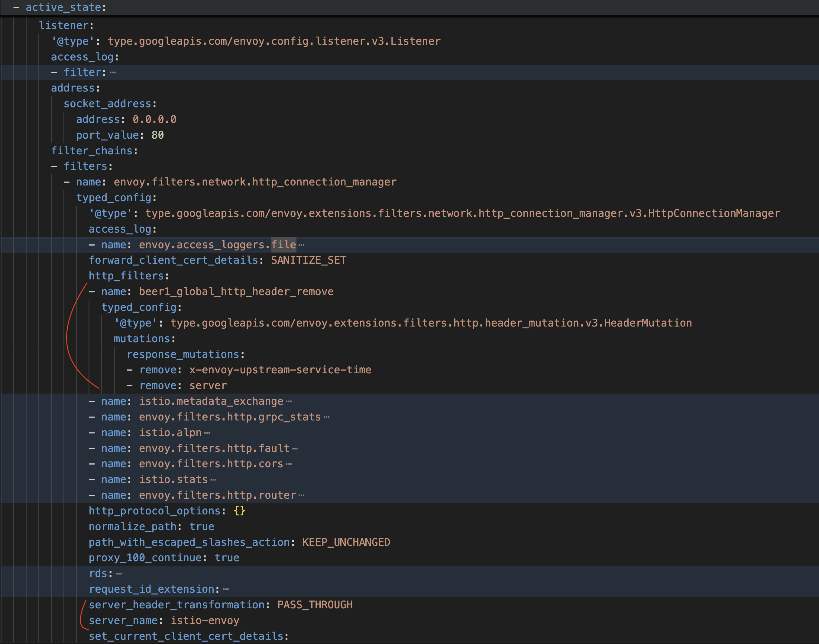Viewport: 819px width, 644px height.
Task: Click the sticky active_state header line
Action: pos(63,7)
